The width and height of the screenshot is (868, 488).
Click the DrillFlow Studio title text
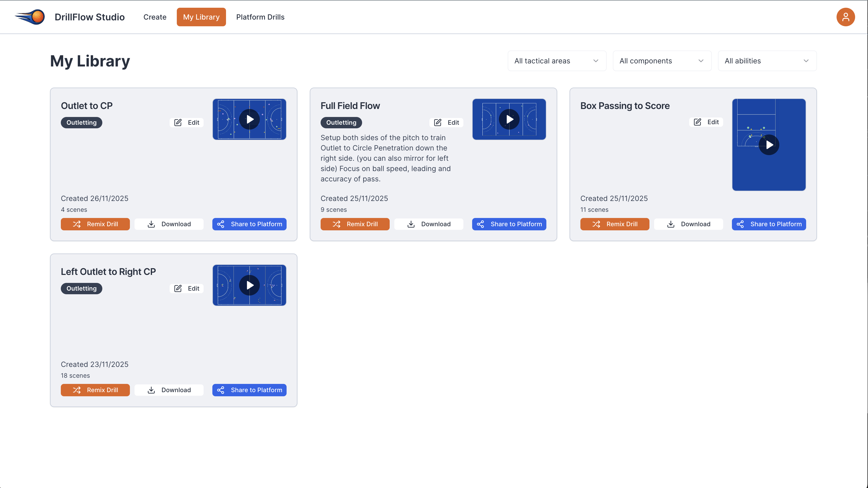pyautogui.click(x=90, y=17)
